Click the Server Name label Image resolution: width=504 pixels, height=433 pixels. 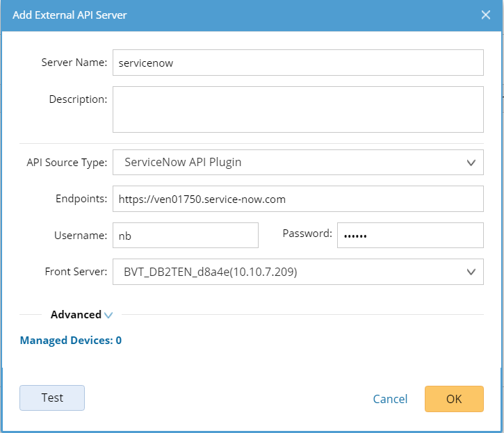(74, 62)
